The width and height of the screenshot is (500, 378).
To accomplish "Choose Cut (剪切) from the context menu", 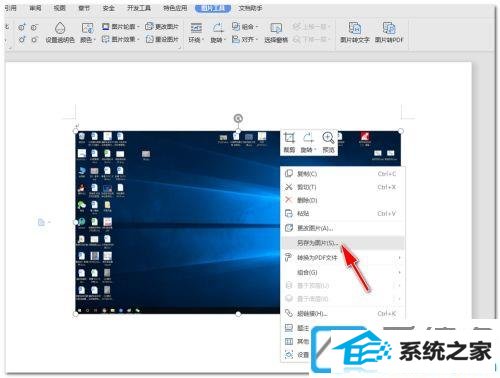I will click(343, 187).
